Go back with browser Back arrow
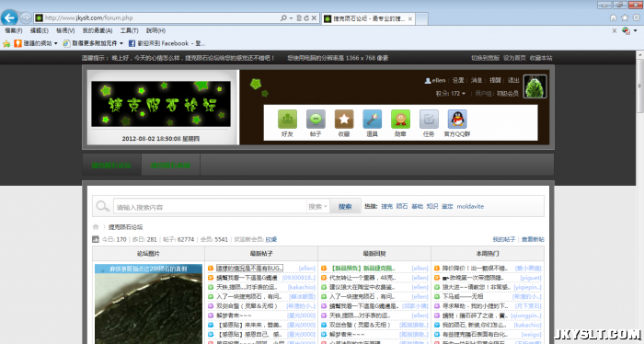644x344 pixels. [x=9, y=17]
